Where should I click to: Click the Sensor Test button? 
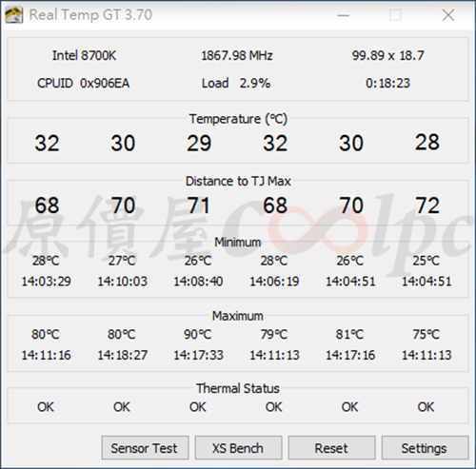click(x=145, y=448)
